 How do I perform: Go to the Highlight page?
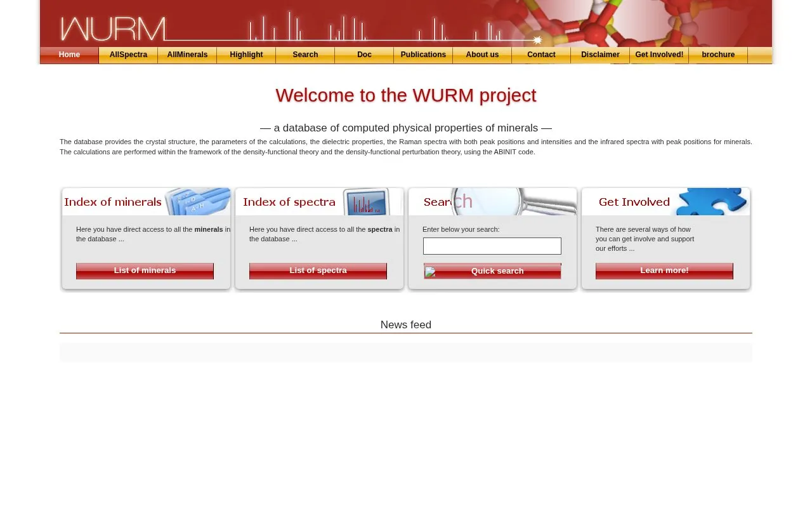pos(246,55)
